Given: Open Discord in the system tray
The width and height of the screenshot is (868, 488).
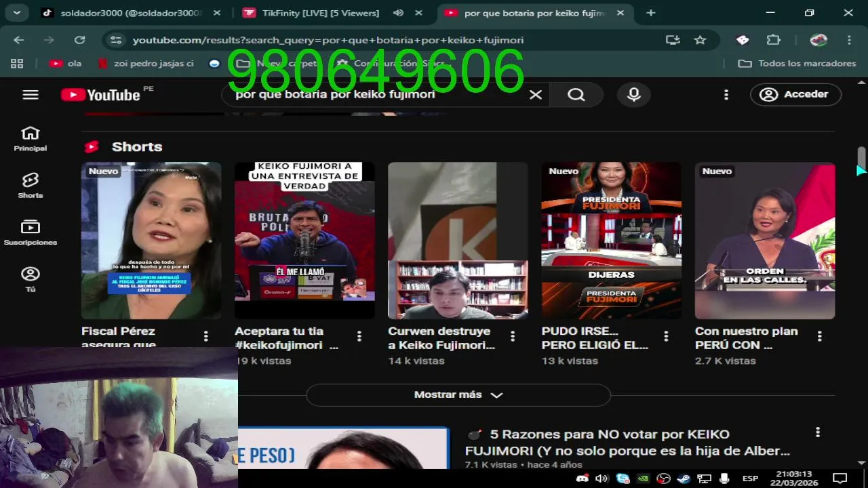Looking at the screenshot, I should point(582,479).
